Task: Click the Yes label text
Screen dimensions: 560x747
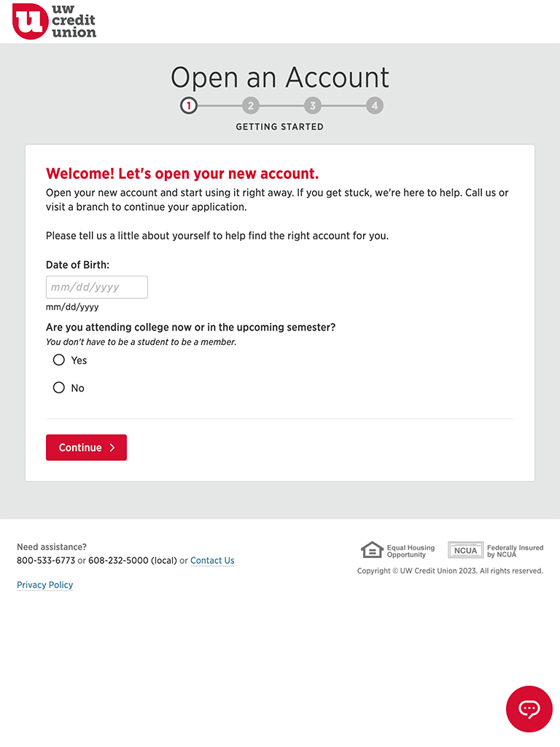Action: coord(79,360)
